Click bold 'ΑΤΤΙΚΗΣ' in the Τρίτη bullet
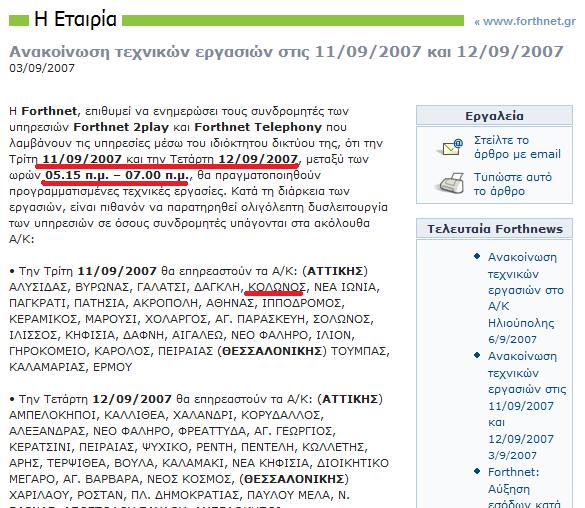The width and height of the screenshot is (585, 508). click(x=335, y=271)
